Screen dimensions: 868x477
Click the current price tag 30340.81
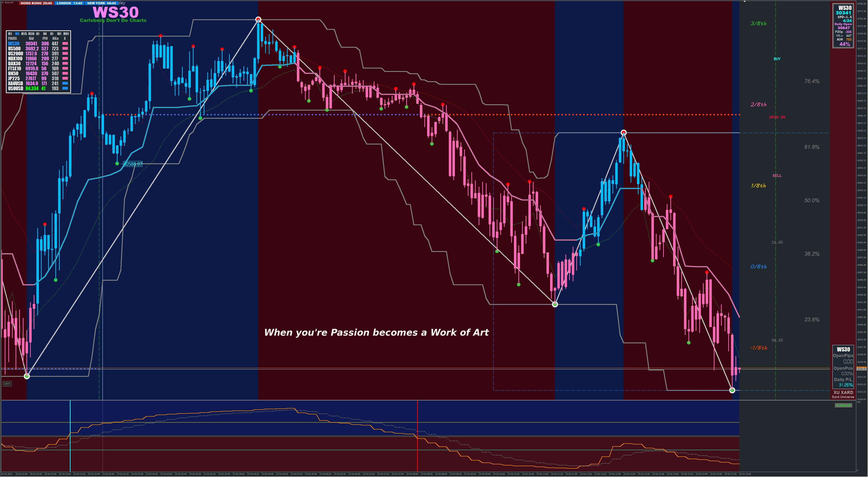coord(861,369)
